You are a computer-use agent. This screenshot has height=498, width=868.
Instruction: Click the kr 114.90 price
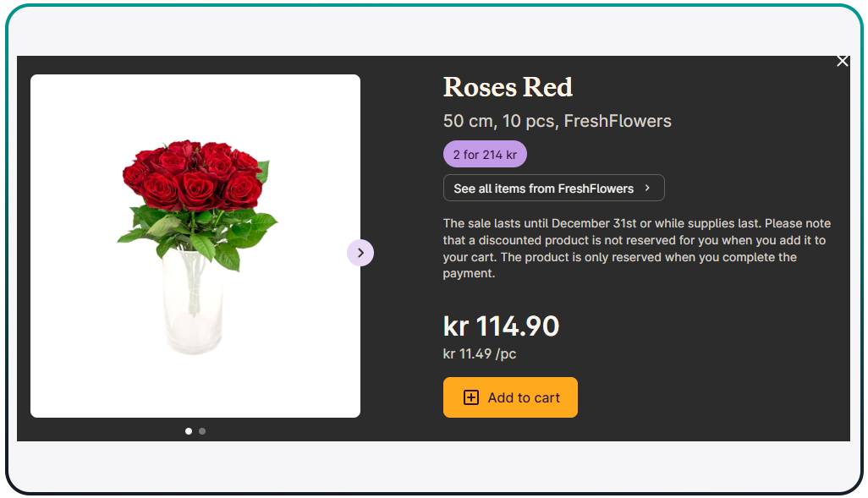(501, 326)
